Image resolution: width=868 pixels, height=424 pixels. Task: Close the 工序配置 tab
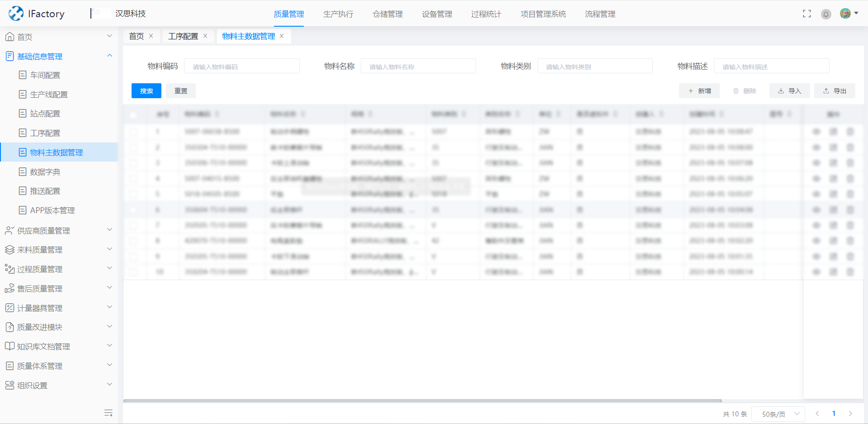205,36
